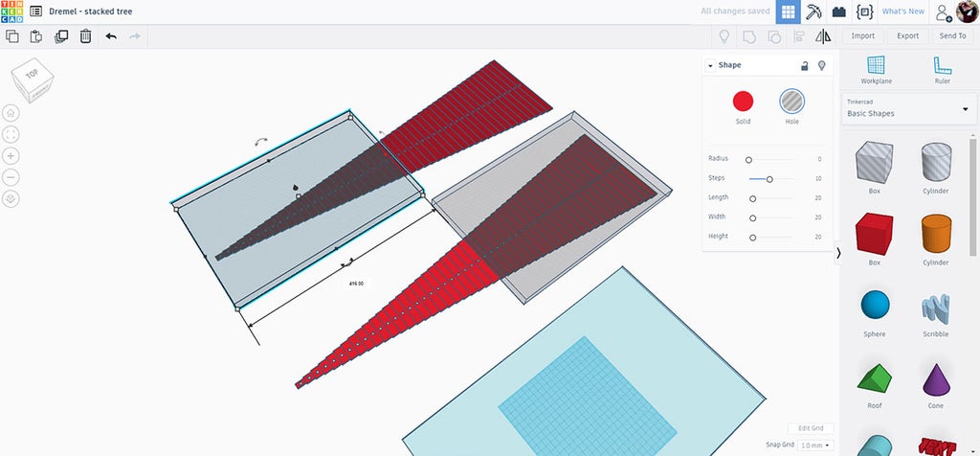Pick the Scribble shape
The width and height of the screenshot is (980, 456).
tap(936, 309)
